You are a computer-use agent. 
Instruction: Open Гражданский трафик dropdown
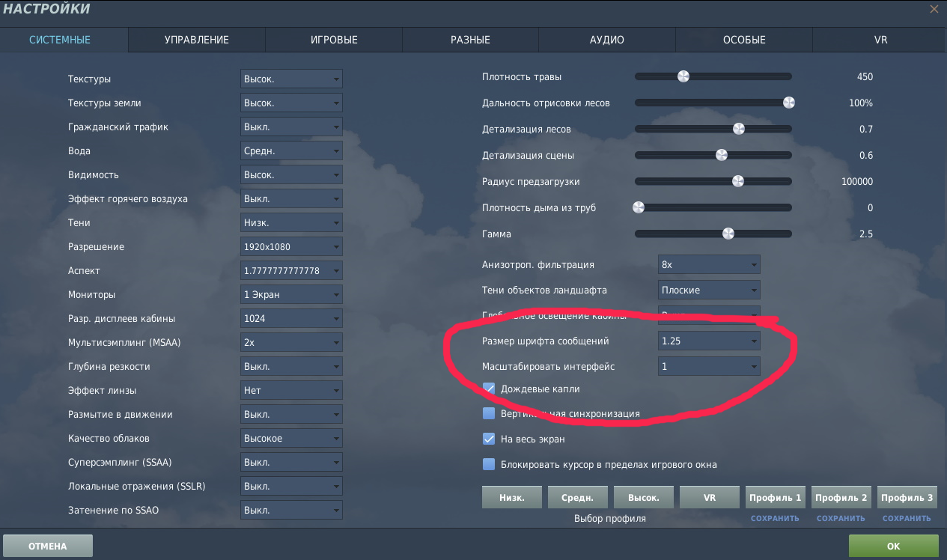291,127
